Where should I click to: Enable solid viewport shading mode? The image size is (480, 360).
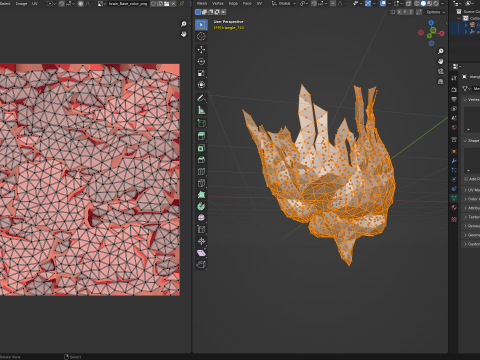(x=423, y=3)
